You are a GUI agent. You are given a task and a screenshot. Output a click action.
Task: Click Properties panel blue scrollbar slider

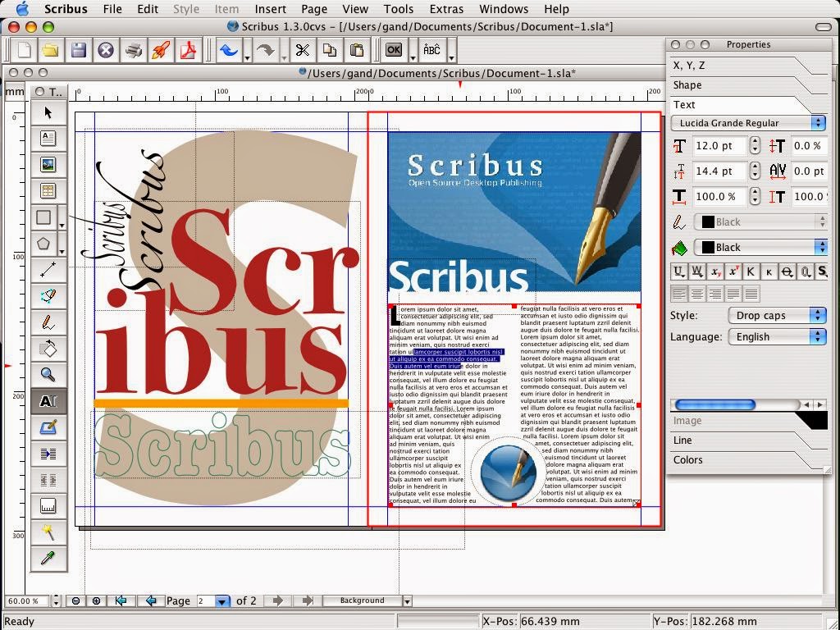pos(715,404)
